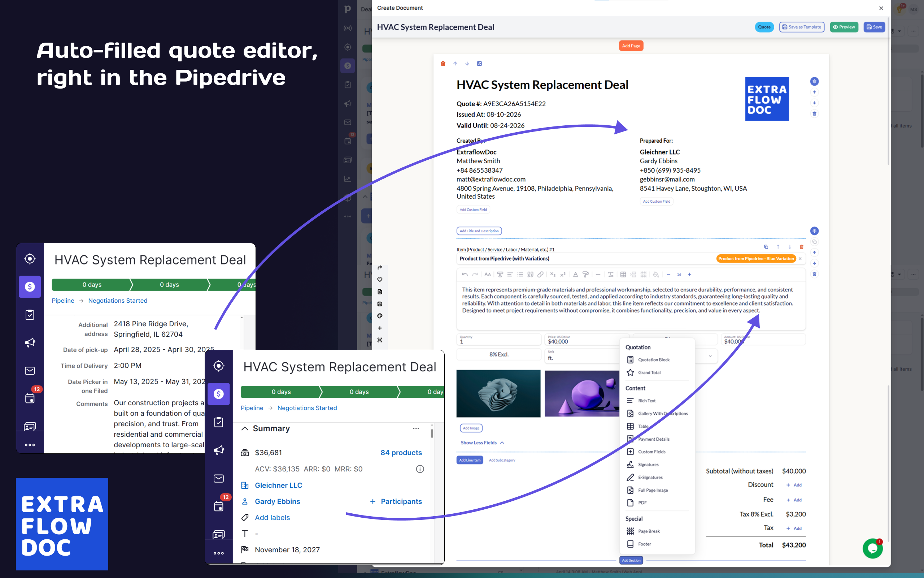Choose Signatures from the section menu
The height and width of the screenshot is (578, 924).
click(x=648, y=465)
